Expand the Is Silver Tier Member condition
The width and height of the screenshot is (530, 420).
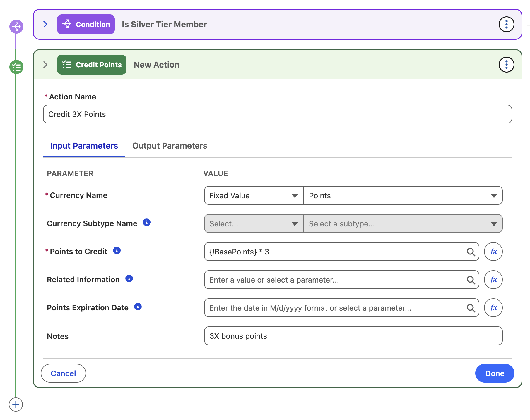click(45, 24)
